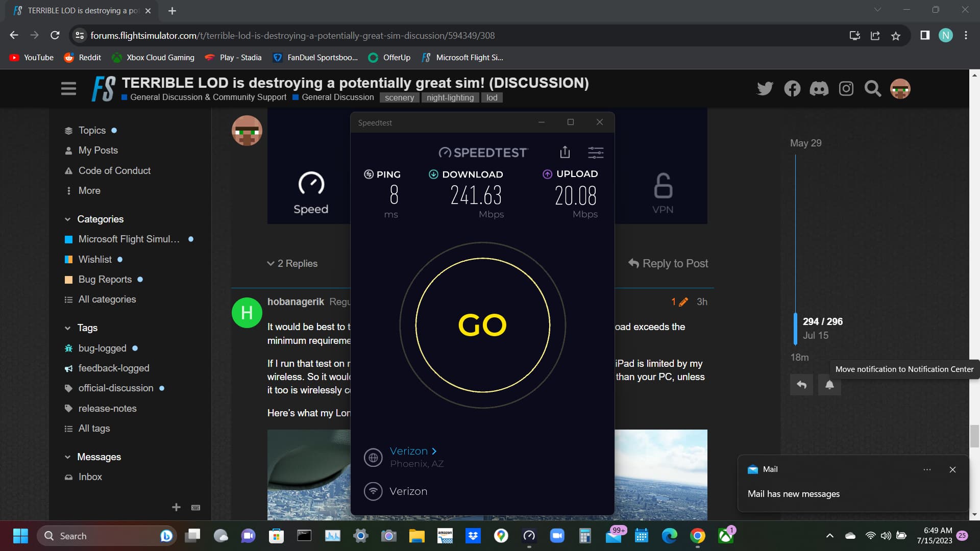Open the Xbox Cloud Gaming bookmark
This screenshot has width=980, height=551.
click(153, 58)
